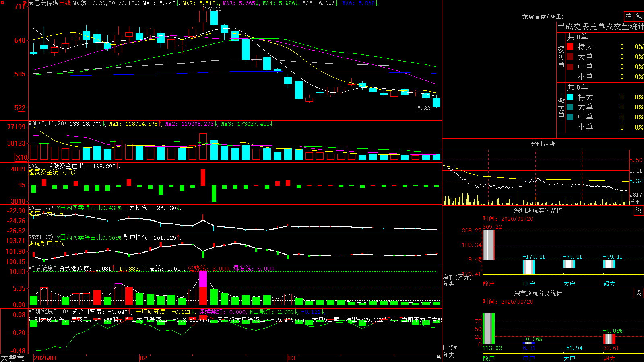The image size is (644, 362).
Task: Click the MA3: 5.665 value
Action: click(x=241, y=3)
